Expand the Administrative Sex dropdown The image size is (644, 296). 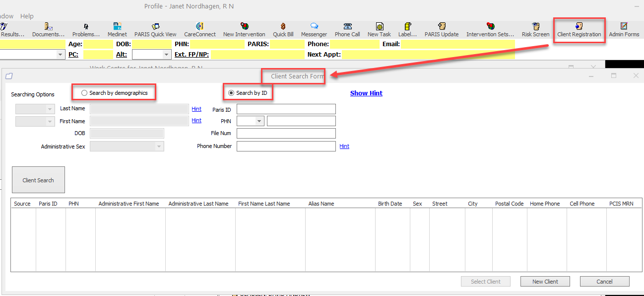point(158,146)
